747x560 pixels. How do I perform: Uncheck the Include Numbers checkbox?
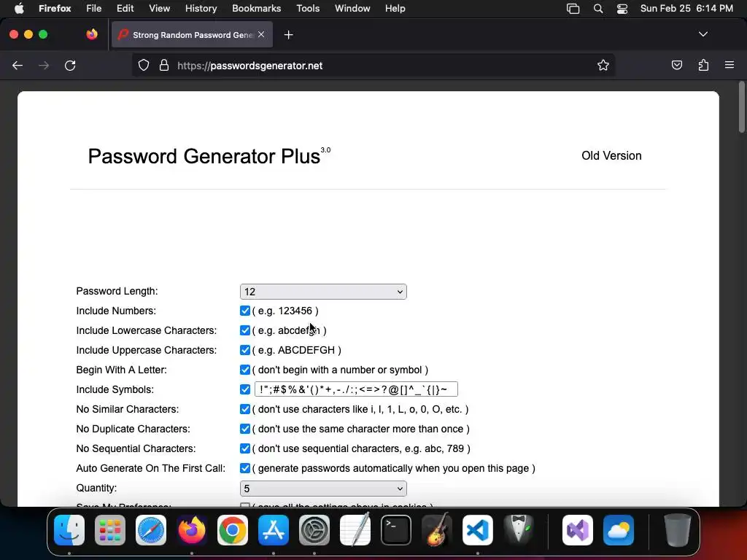point(245,311)
